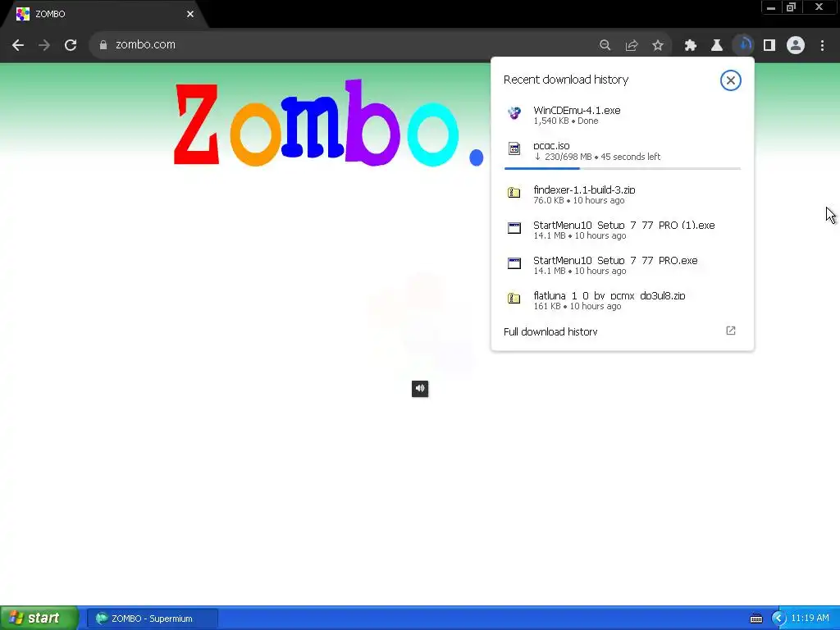The image size is (840, 630).
Task: Click the WinCDEmu-4.1.exe file icon
Action: click(514, 113)
